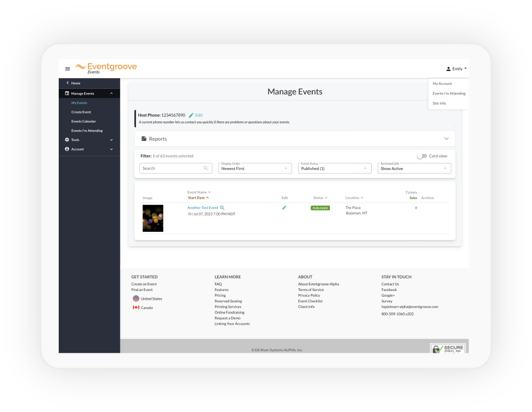Open the Reserved Seating footer link
The width and height of the screenshot is (532, 412).
[x=228, y=301]
